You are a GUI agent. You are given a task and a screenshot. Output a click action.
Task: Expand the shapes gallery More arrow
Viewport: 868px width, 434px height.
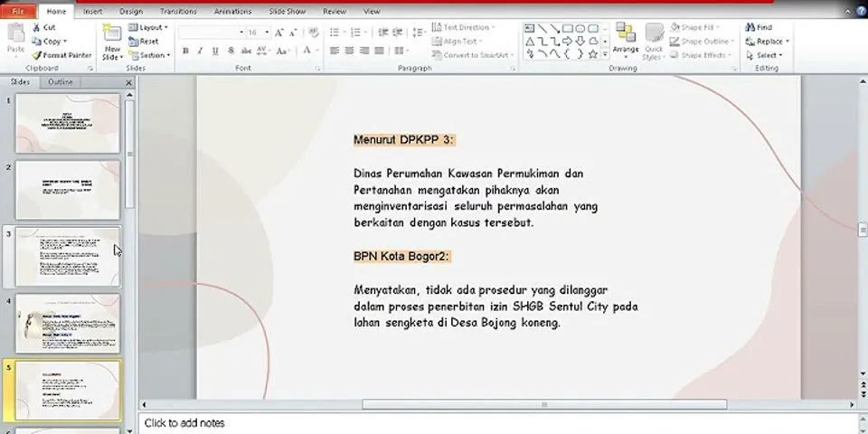pos(605,54)
